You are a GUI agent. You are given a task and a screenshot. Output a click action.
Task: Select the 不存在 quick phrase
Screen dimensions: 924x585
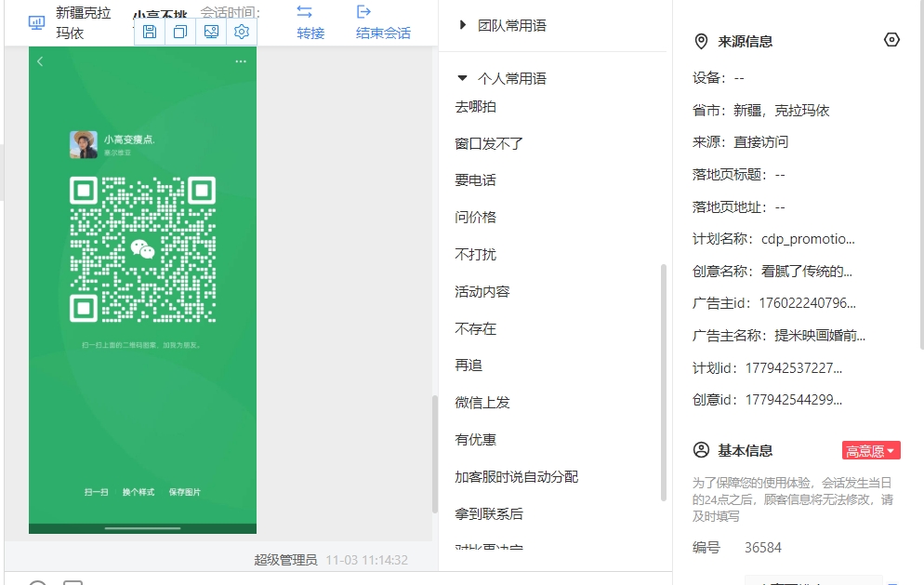coord(476,328)
